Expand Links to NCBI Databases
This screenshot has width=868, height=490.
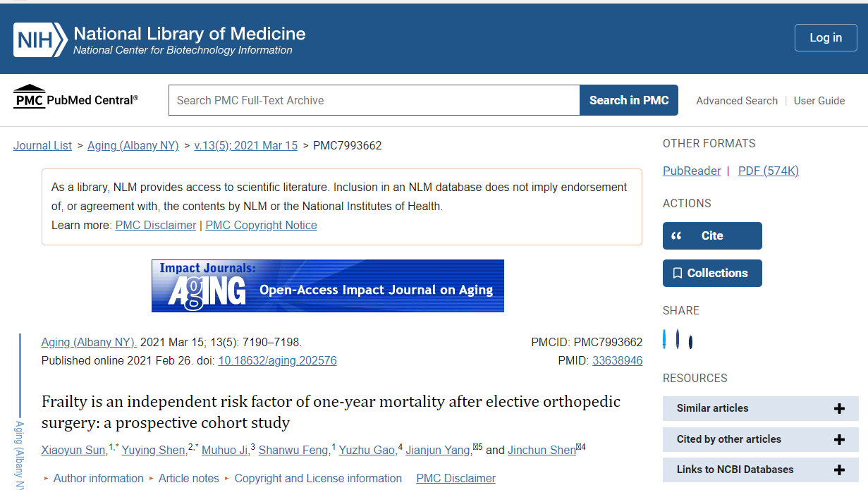(760, 470)
